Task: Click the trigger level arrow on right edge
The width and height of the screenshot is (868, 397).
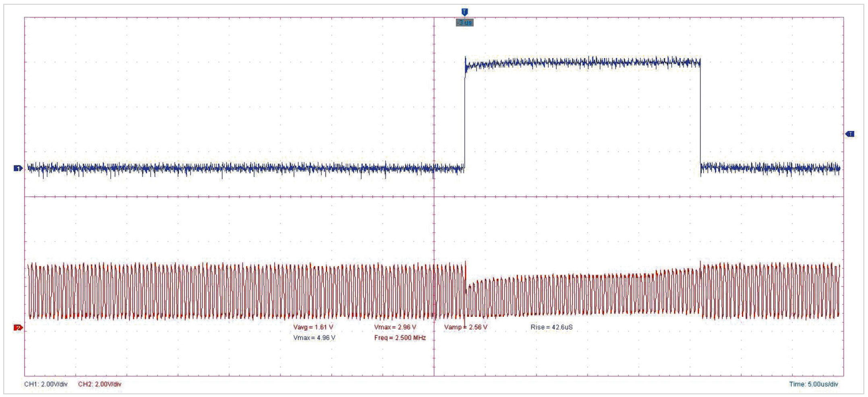Action: pyautogui.click(x=849, y=134)
